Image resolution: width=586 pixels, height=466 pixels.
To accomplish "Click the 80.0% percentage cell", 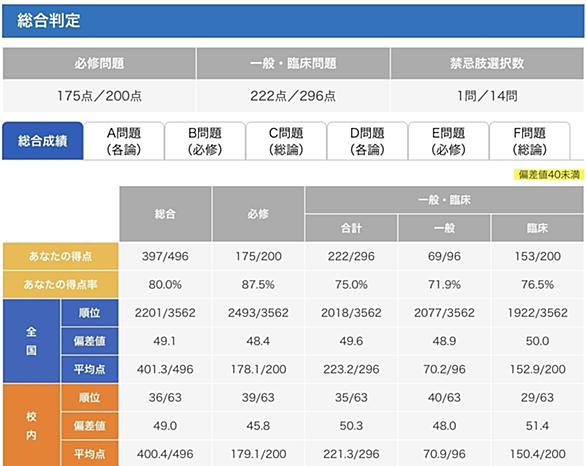I will [x=165, y=285].
